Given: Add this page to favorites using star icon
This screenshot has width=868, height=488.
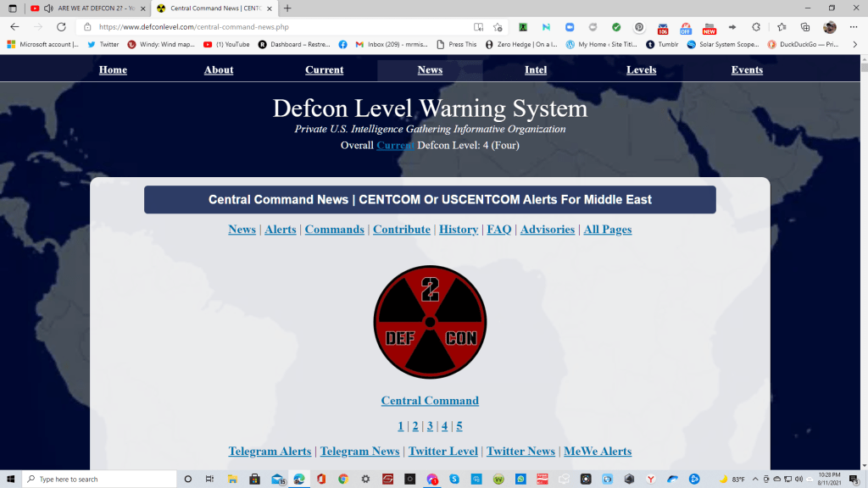Looking at the screenshot, I should click(498, 27).
